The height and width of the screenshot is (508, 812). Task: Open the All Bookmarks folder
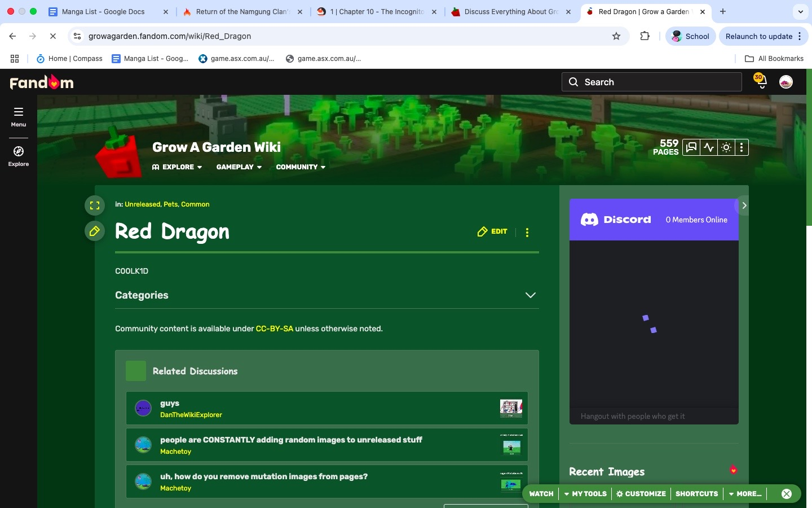click(774, 59)
